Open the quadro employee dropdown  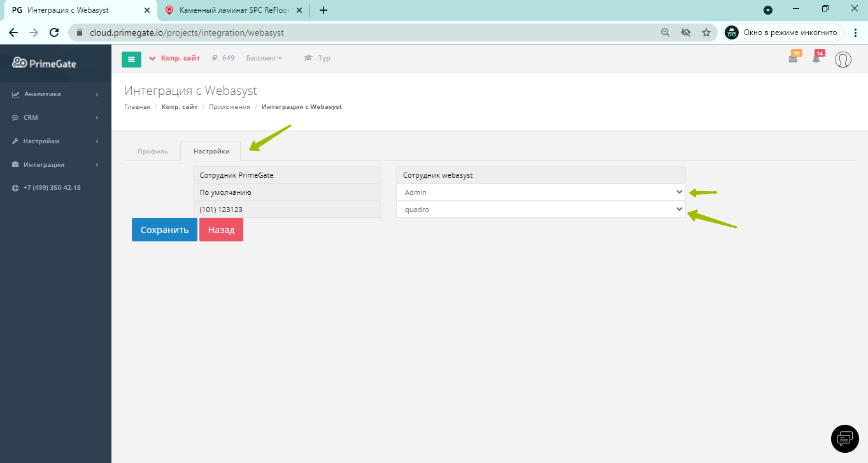(x=541, y=210)
